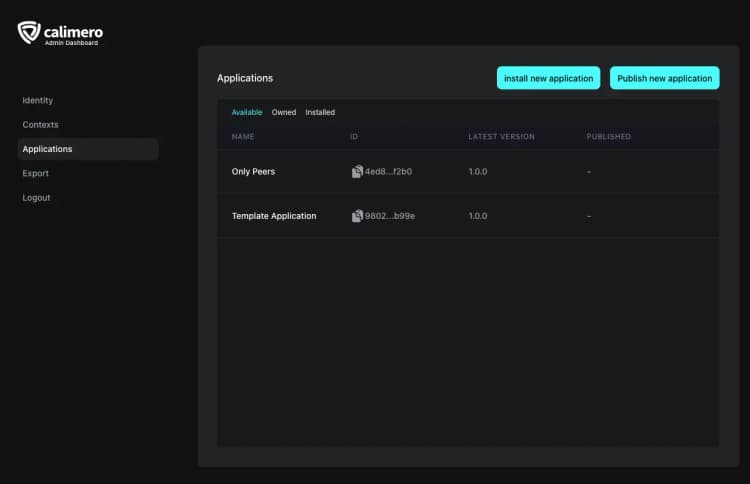The height and width of the screenshot is (484, 750).
Task: Click the PUBLISHED column header
Action: (x=608, y=137)
